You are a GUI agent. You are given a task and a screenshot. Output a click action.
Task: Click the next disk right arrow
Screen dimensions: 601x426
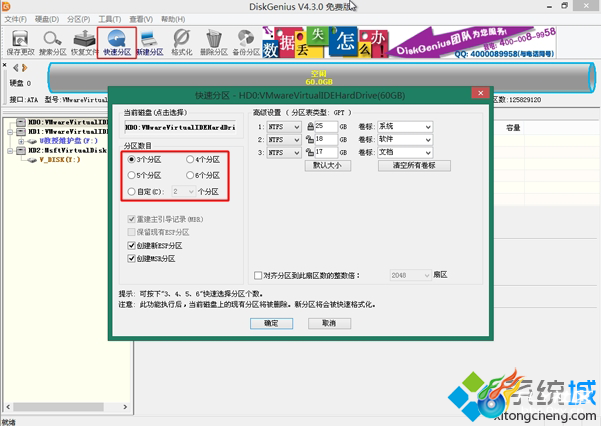pos(25,68)
